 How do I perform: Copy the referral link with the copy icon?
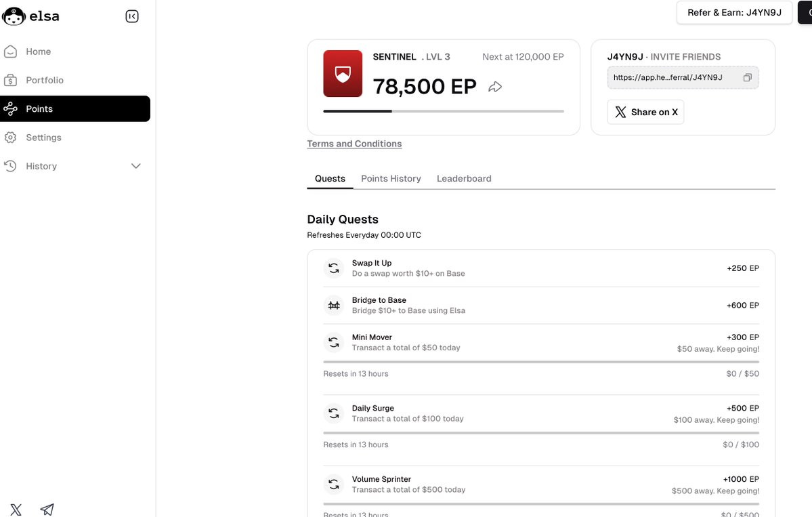point(747,78)
